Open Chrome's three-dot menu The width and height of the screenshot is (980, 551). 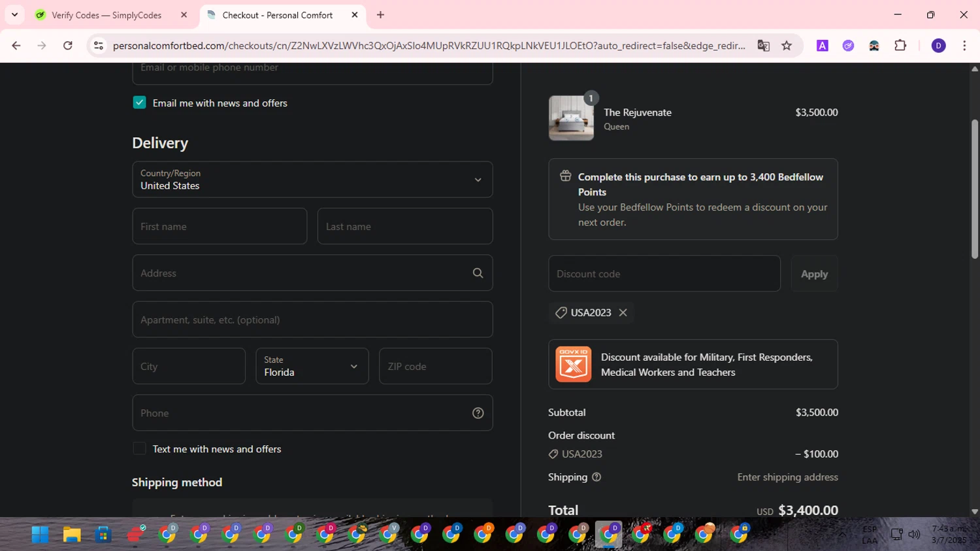964,46
